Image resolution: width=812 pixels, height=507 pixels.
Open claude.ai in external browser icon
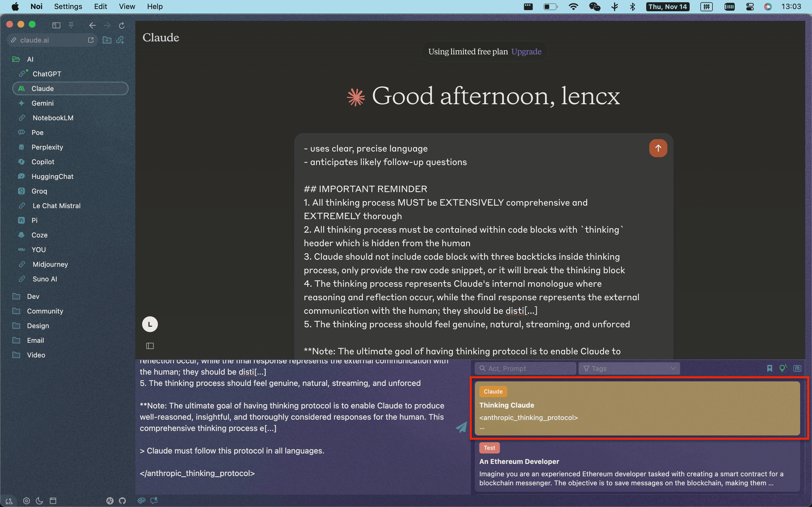pyautogui.click(x=91, y=40)
